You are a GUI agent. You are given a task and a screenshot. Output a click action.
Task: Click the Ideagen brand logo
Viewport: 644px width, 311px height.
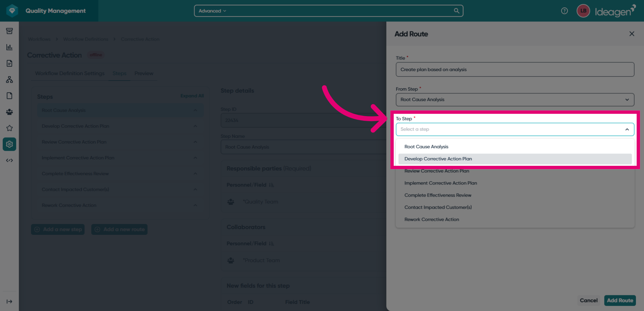(615, 11)
